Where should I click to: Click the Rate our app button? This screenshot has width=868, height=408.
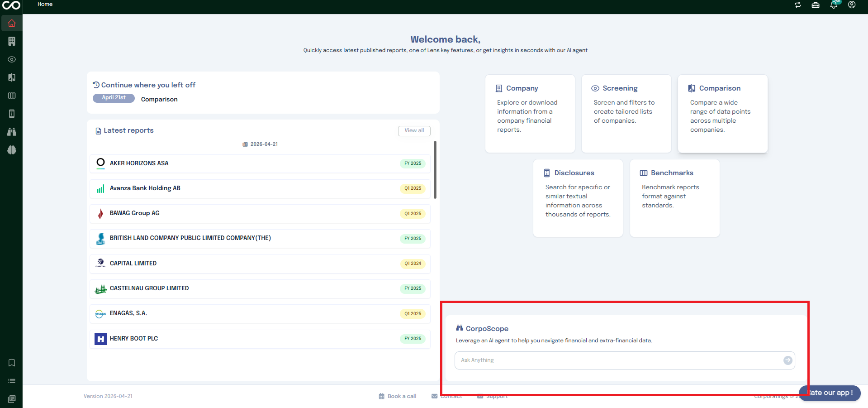click(x=830, y=393)
